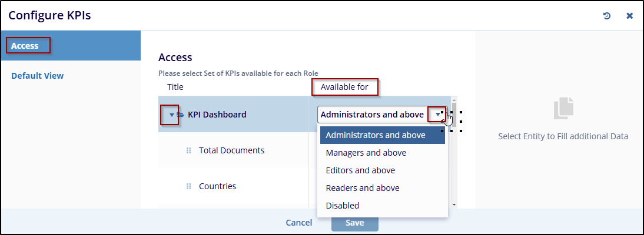Choose Administrators and above from the list
The width and height of the screenshot is (644, 235).
376,135
